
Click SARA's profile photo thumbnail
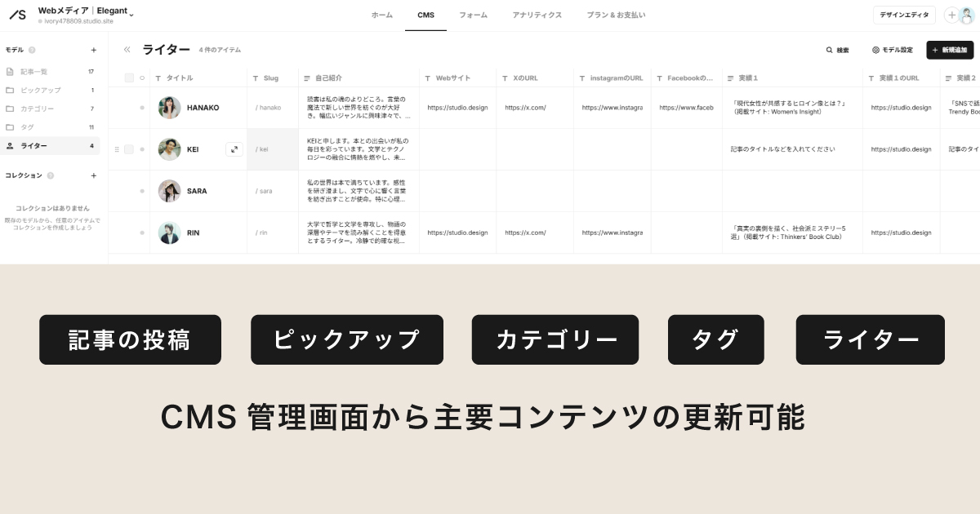click(x=169, y=190)
